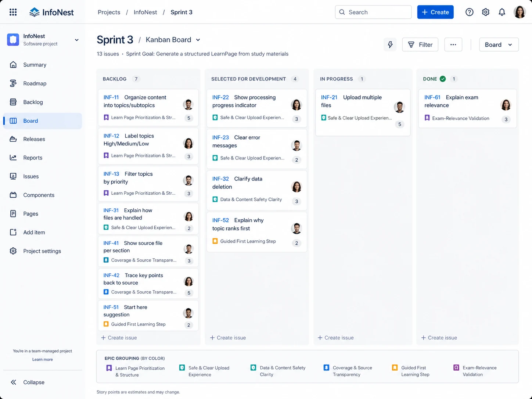
Task: Open the notifications bell
Action: pos(502,12)
